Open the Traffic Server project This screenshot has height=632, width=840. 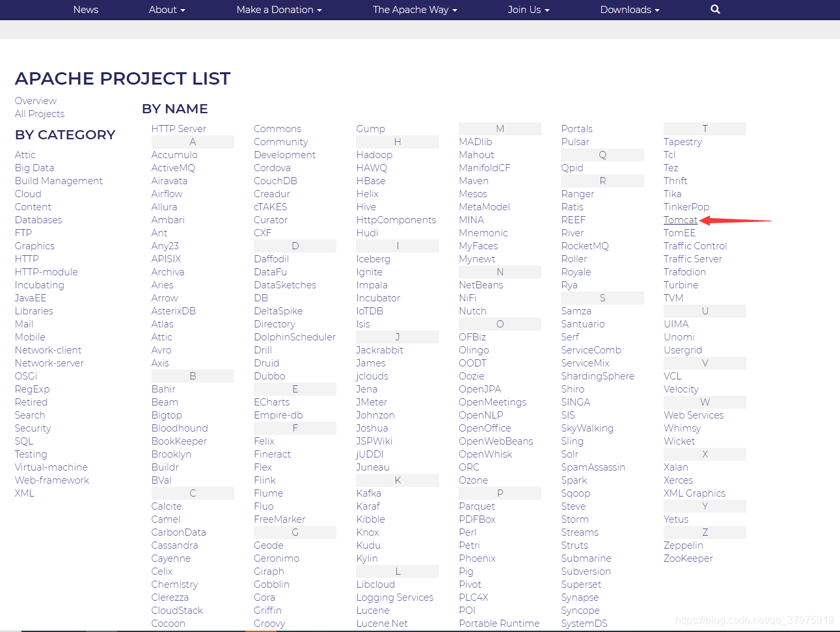(693, 259)
